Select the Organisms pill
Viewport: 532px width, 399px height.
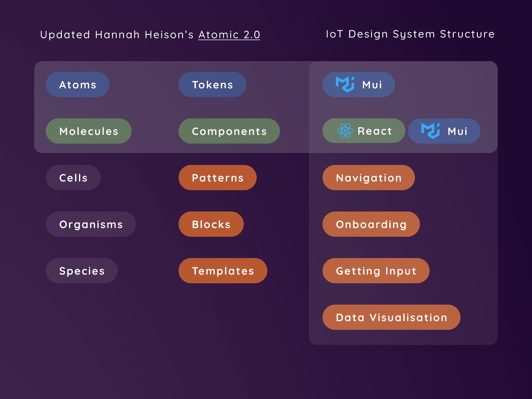click(91, 224)
